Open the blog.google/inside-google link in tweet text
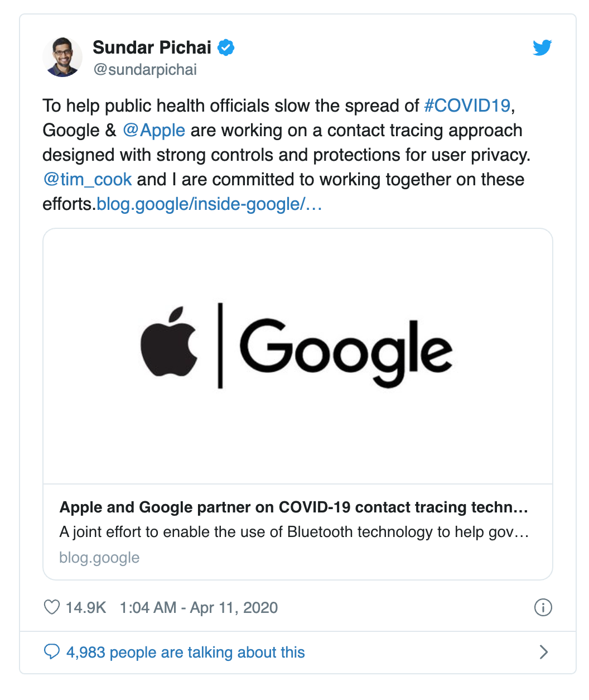 coord(209,204)
